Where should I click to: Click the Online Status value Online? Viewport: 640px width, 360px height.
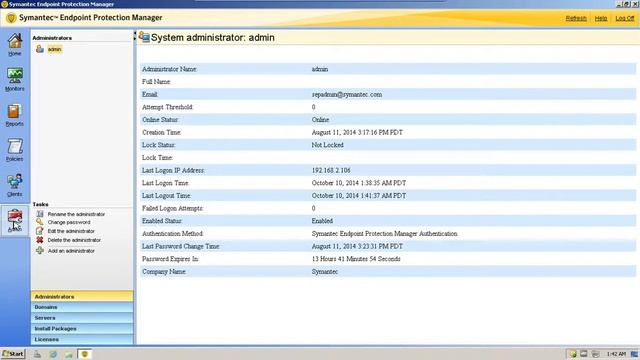click(x=320, y=120)
